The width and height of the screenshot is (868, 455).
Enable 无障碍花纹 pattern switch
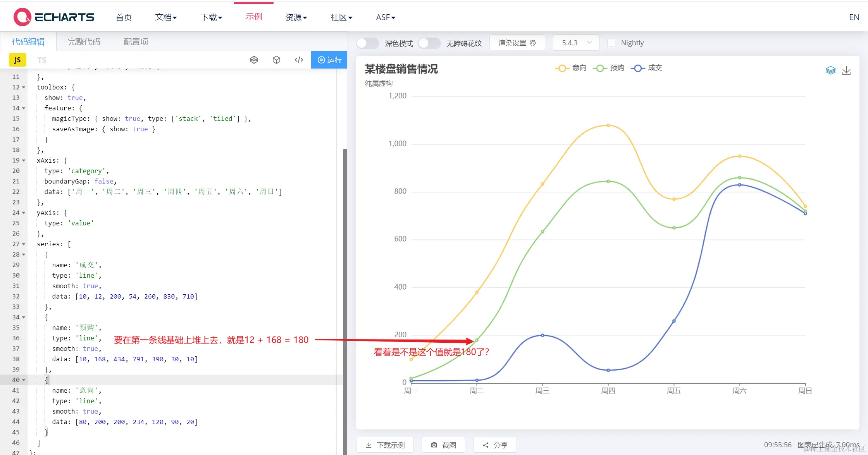click(429, 43)
